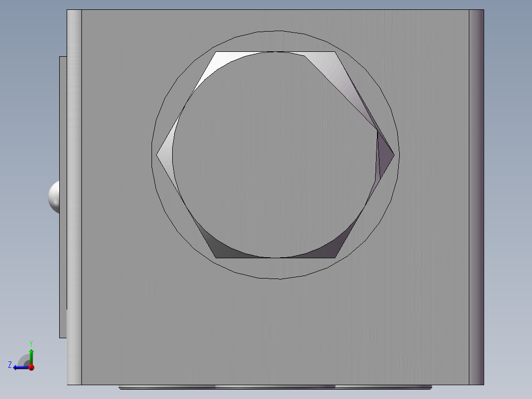Click the green Y axis arrow of the triad

[31, 357]
